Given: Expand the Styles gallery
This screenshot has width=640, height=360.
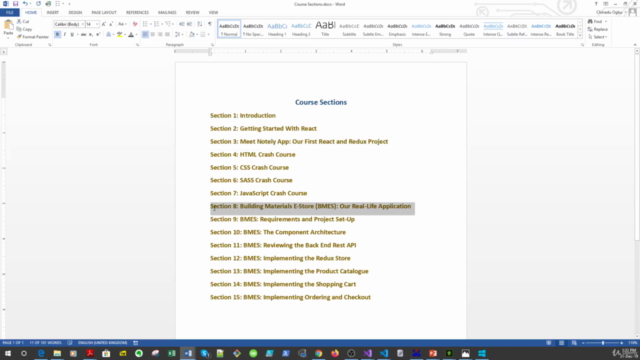Looking at the screenshot, I should point(580,36).
